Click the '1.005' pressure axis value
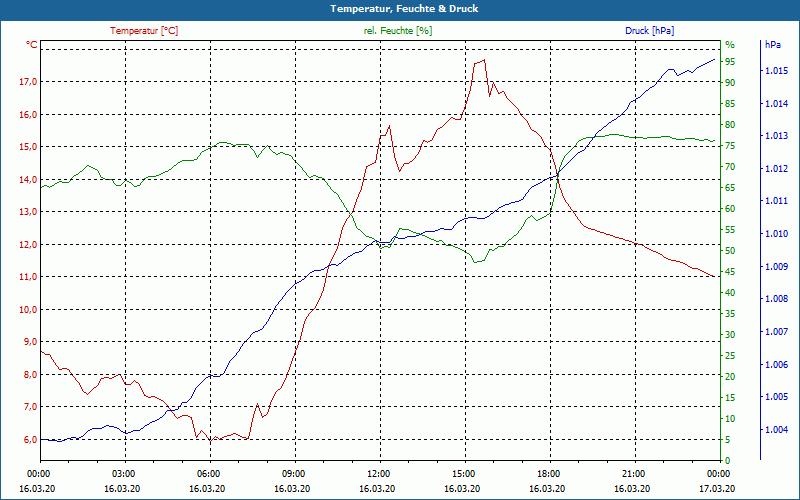Viewport: 800px width, 500px height. (x=777, y=397)
